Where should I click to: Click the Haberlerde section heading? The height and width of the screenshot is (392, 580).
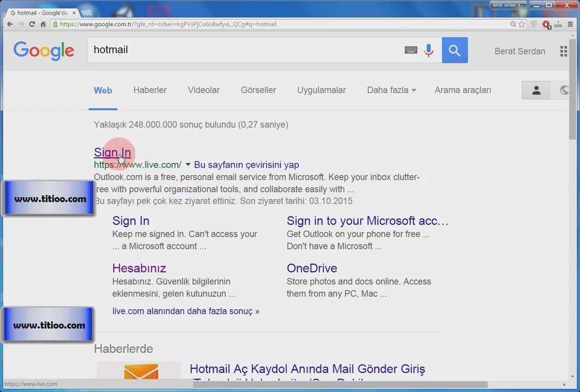[x=124, y=349]
